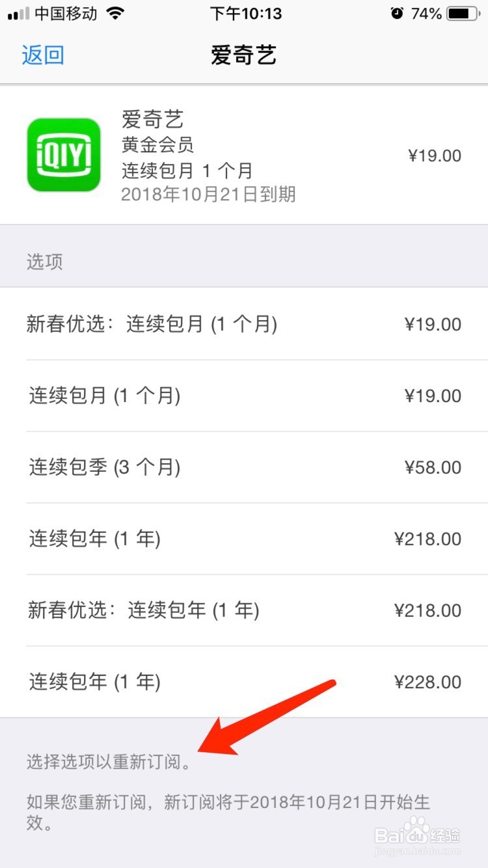This screenshot has width=488, height=868.
Task: Tap the 2018年10月21日到期 expiry date
Action: [x=208, y=194]
